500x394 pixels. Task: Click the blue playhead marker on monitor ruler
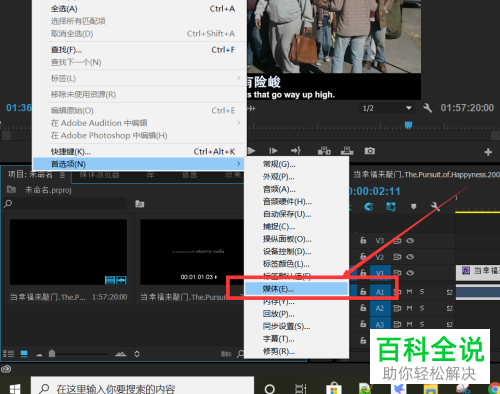click(408, 125)
